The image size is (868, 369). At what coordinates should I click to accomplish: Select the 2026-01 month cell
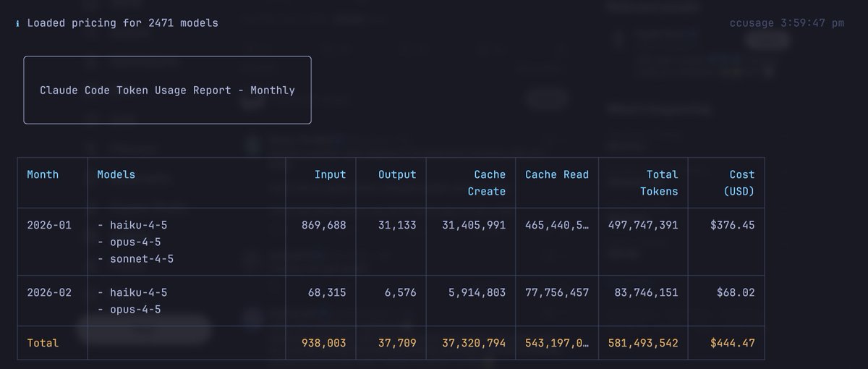tap(49, 225)
